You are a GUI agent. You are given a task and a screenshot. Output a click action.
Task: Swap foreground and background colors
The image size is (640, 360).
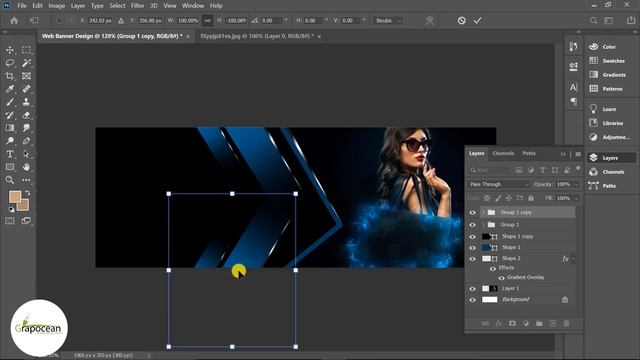(x=27, y=193)
